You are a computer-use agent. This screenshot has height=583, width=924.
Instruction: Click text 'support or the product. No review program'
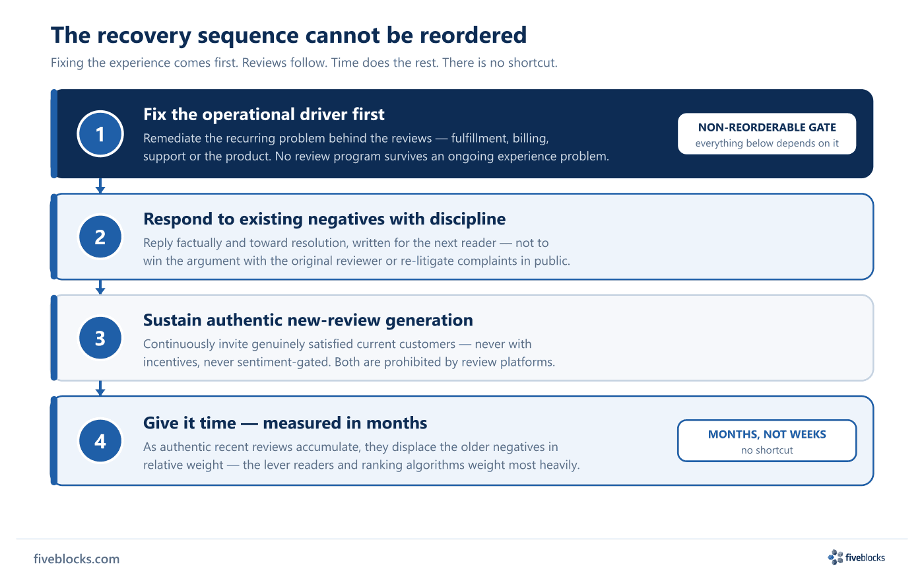tap(261, 156)
